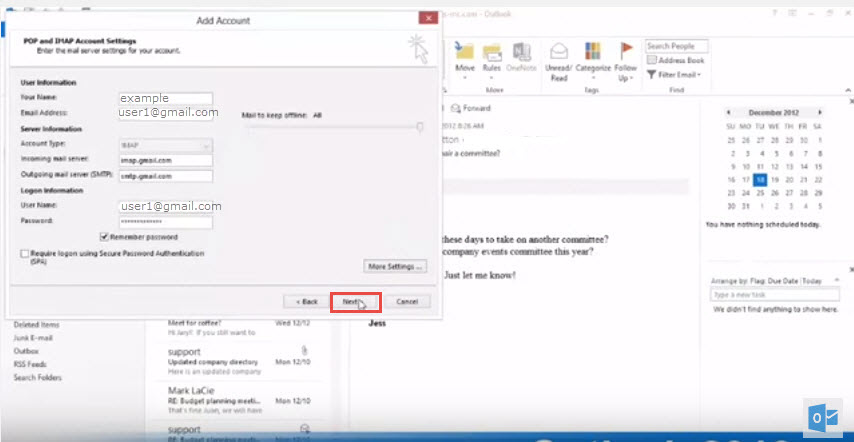Click the Move icon in Outlook ribbon
Image resolution: width=854 pixels, height=442 pixels.
[x=465, y=51]
